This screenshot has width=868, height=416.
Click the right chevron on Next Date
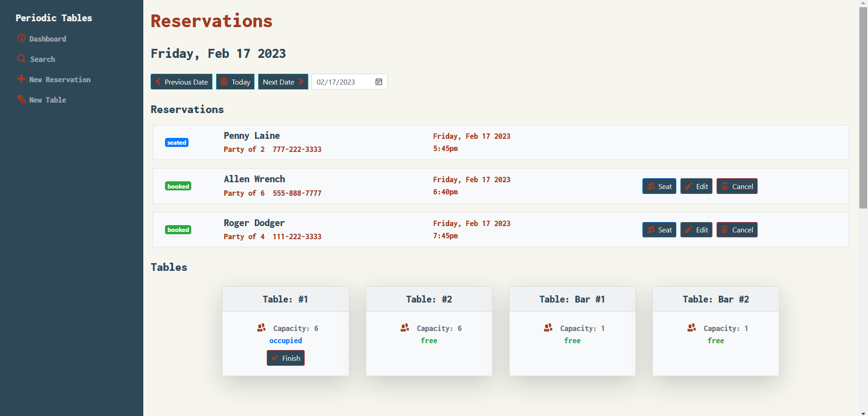[301, 81]
